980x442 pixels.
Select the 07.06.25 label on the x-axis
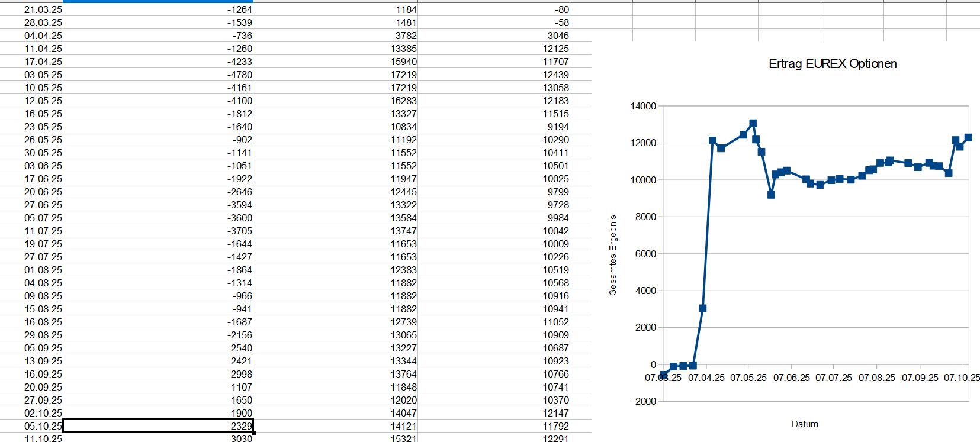(x=791, y=378)
